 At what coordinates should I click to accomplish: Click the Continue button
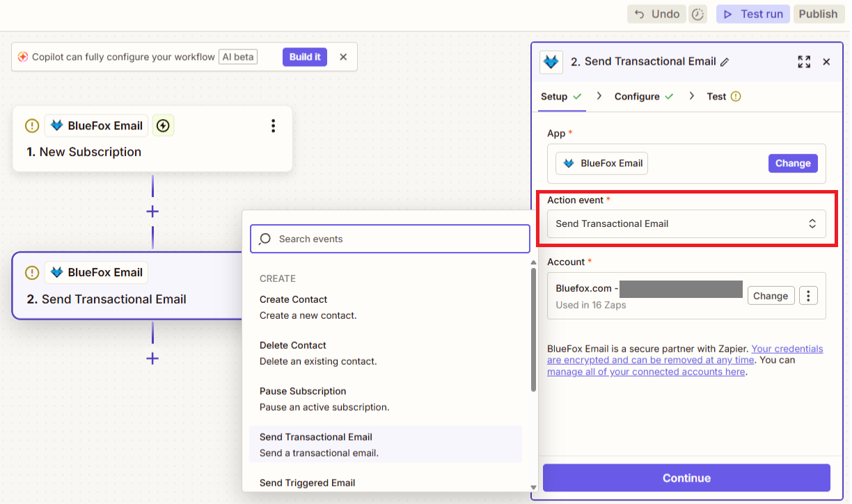[686, 478]
